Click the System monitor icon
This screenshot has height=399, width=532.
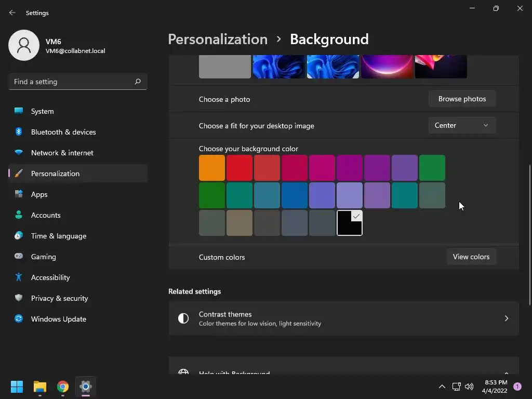point(19,111)
